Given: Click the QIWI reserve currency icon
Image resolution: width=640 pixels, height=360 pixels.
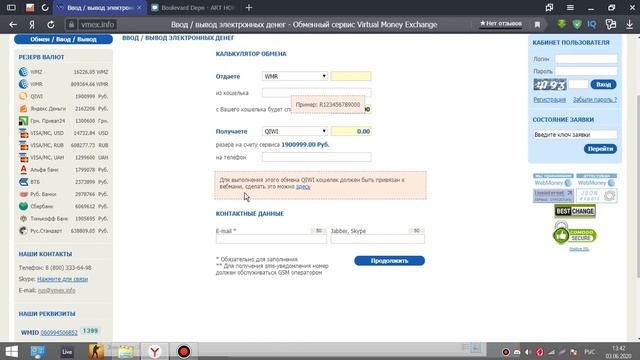Looking at the screenshot, I should pos(23,96).
